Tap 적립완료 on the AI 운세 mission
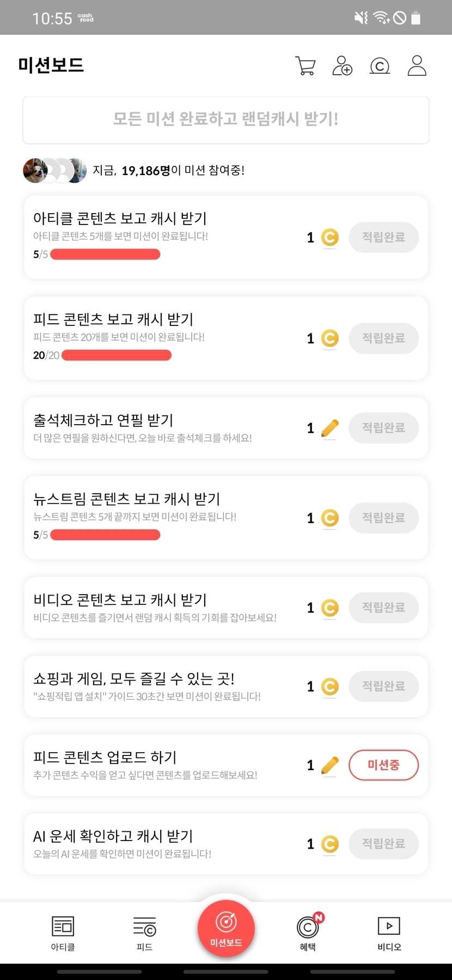 [x=383, y=844]
